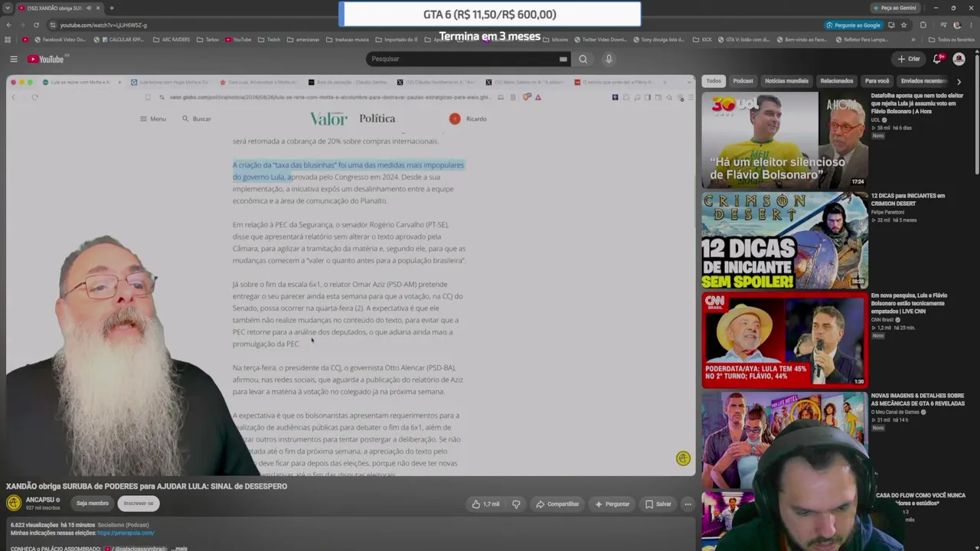Open the ANCAPSU channel avatar
The image size is (980, 551).
coord(14,503)
